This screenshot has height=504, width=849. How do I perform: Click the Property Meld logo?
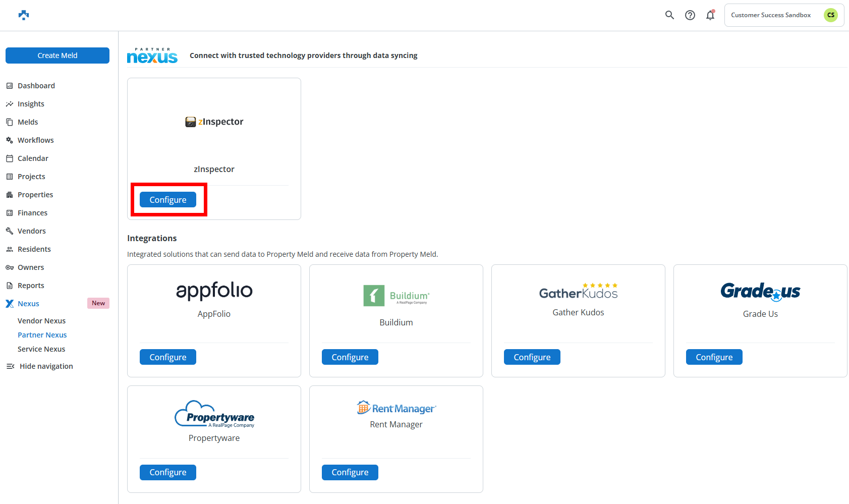(24, 15)
